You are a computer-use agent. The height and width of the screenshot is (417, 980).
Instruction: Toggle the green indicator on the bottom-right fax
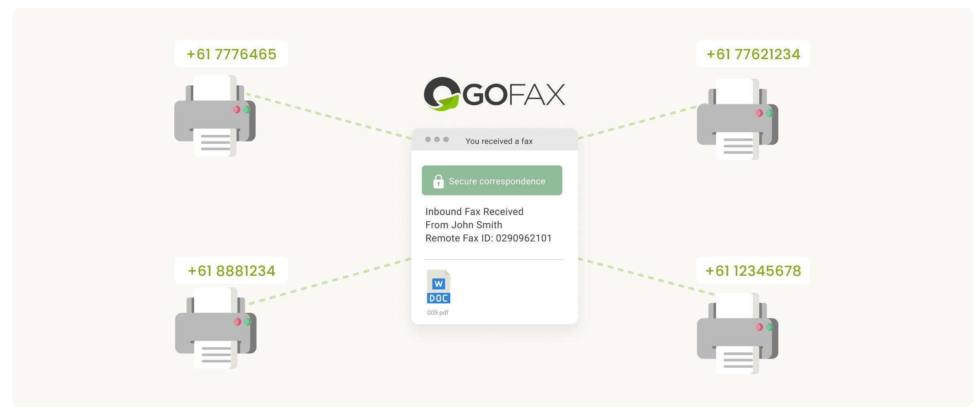pos(770,327)
